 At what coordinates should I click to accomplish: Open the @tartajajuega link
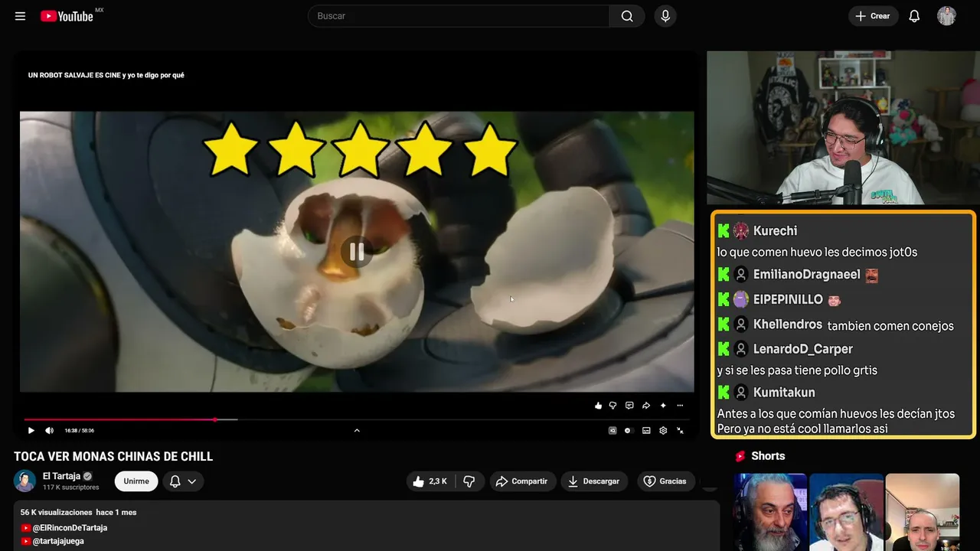pos(58,541)
